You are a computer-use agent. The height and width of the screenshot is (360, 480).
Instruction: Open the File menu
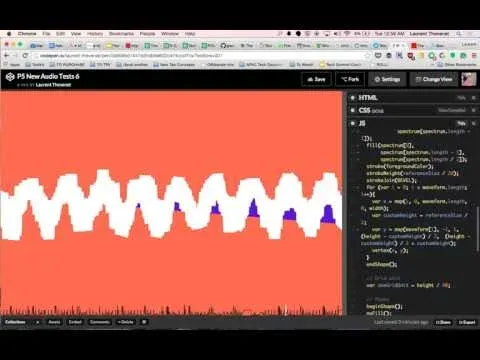click(x=46, y=34)
